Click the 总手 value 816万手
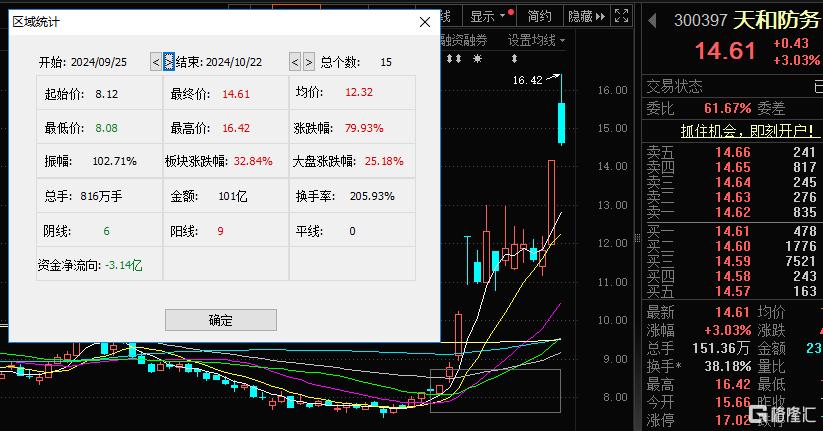Image resolution: width=823 pixels, height=431 pixels. [x=101, y=196]
